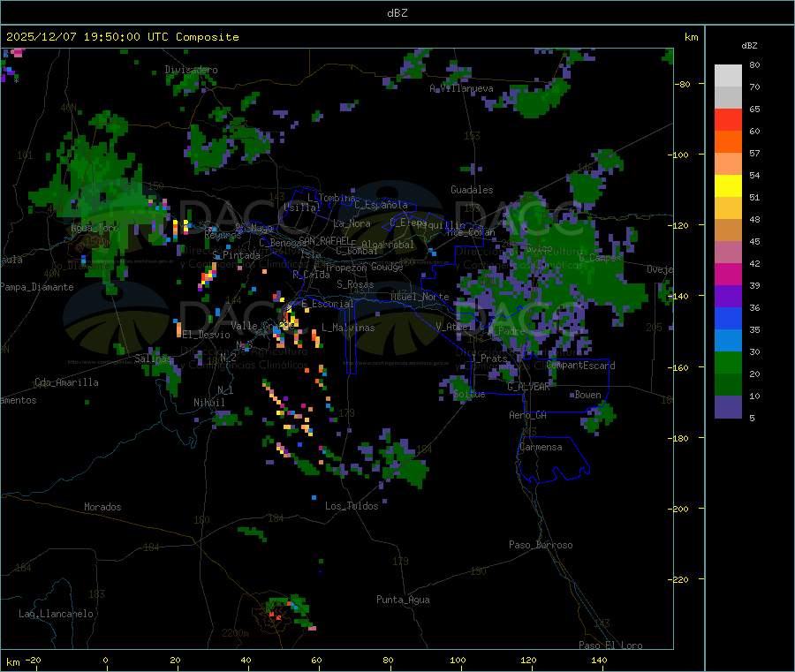Select the 'SAN_RAFAEL' city label
Viewport: 795px width, 672px height.
[x=324, y=240]
